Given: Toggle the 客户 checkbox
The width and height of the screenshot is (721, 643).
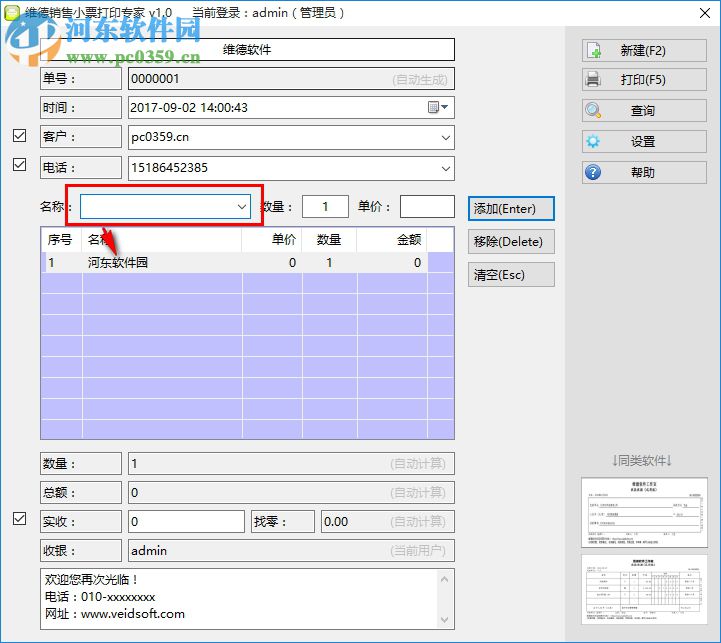Looking at the screenshot, I should 20,136.
